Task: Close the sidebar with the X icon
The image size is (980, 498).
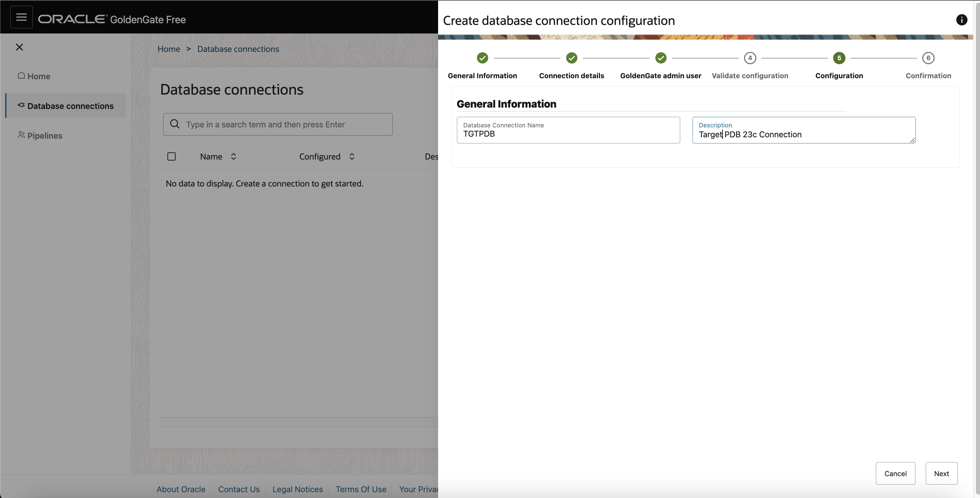Action: 19,47
